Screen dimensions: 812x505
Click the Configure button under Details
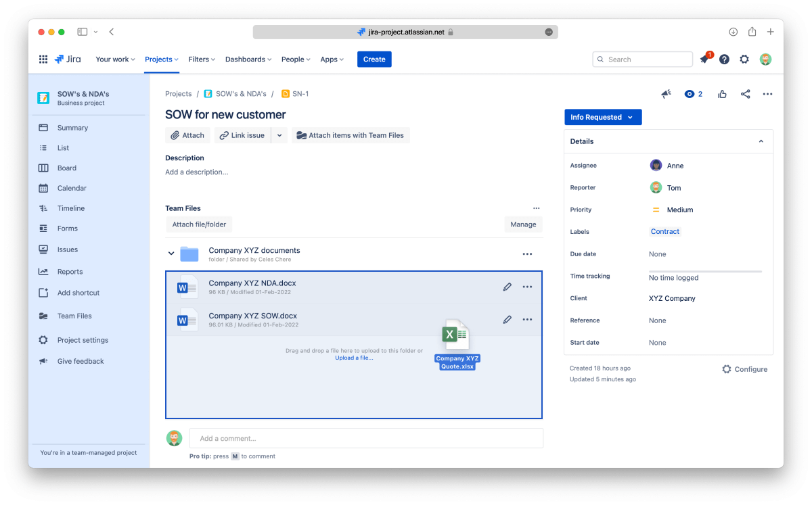point(744,369)
